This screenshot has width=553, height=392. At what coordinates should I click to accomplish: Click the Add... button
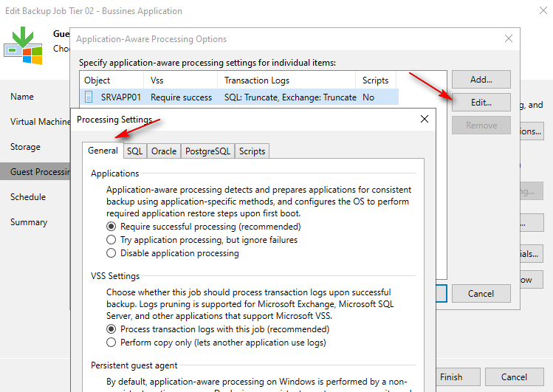tap(481, 79)
